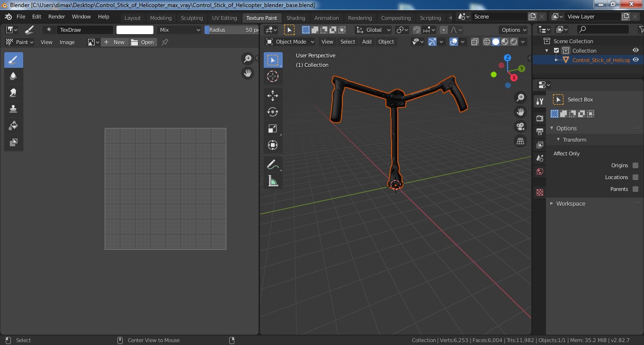Switch to the Shading workspace tab
This screenshot has width=644, height=345.
coord(295,18)
